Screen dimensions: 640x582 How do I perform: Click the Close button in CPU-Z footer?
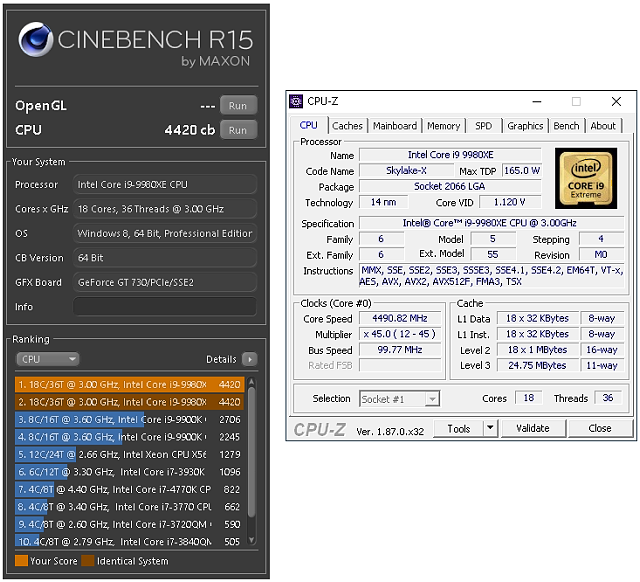pos(600,429)
